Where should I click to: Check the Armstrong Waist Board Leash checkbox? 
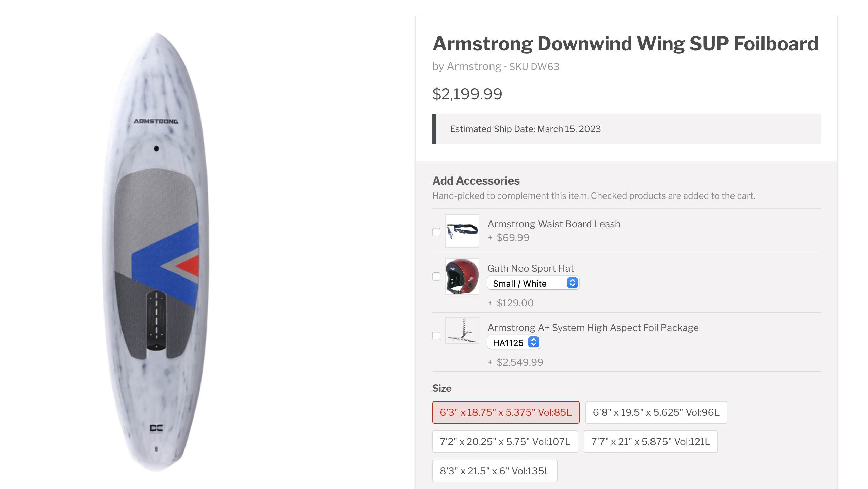[x=436, y=232]
